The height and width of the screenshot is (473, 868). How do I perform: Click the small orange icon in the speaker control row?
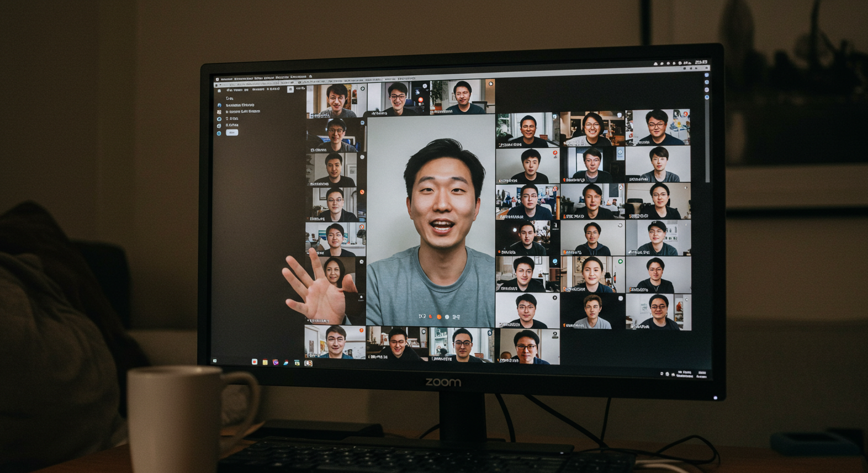(x=430, y=317)
